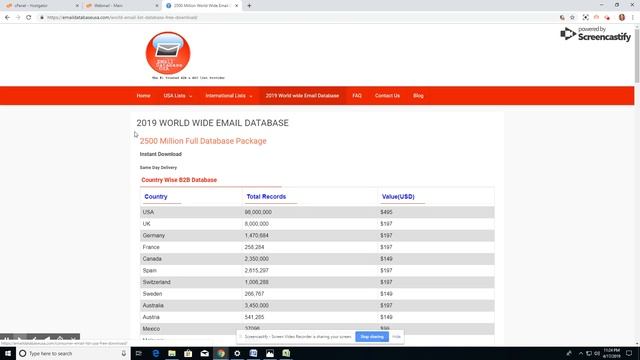Open the Home menu item
This screenshot has width=640, height=360.
pos(143,96)
